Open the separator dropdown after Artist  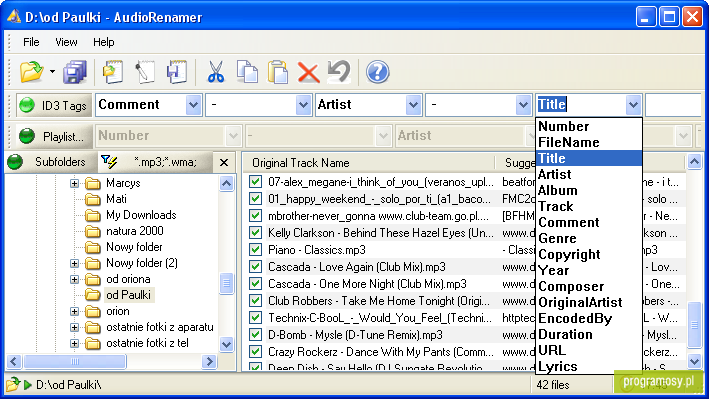[523, 105]
